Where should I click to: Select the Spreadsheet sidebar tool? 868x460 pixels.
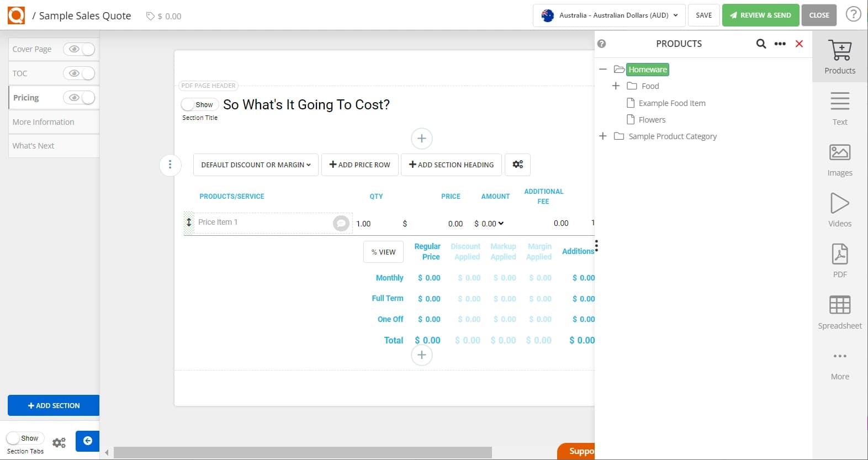pyautogui.click(x=840, y=312)
